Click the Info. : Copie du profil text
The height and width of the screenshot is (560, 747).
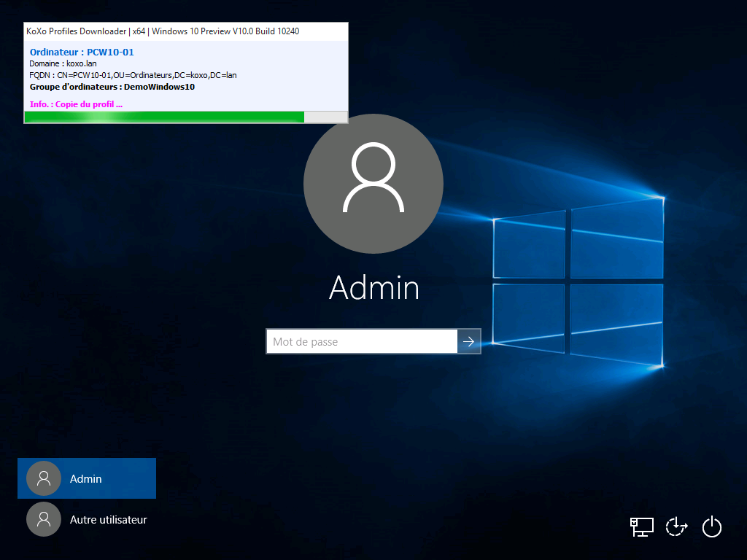click(x=76, y=104)
